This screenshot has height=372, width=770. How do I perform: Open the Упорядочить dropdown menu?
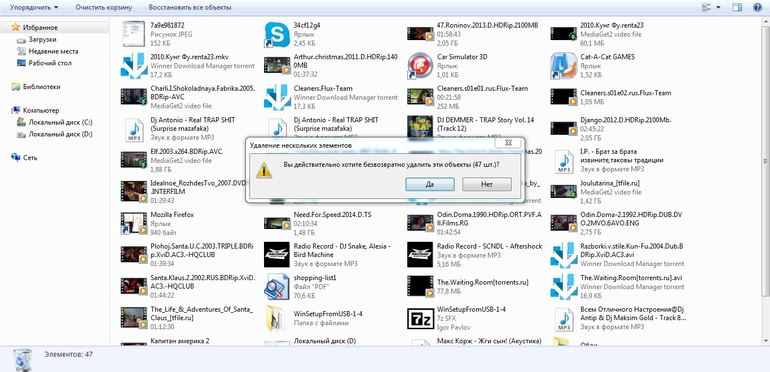(x=34, y=7)
